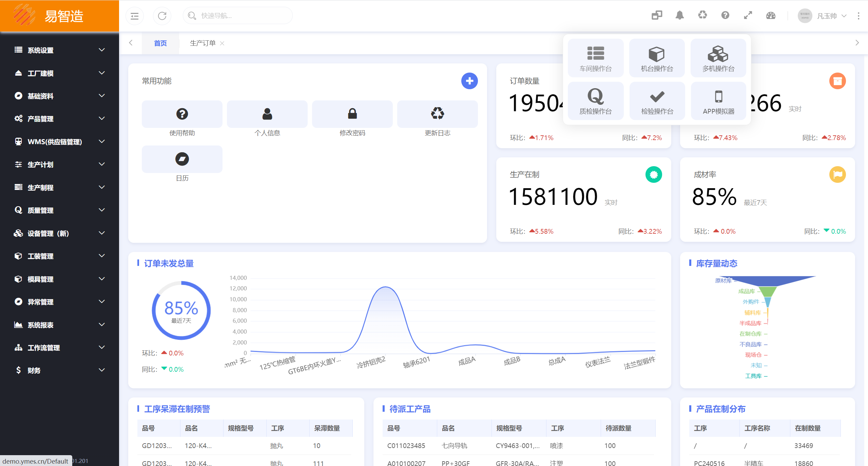Click yellow flag icon on 成材率 card
868x466 pixels.
[837, 175]
